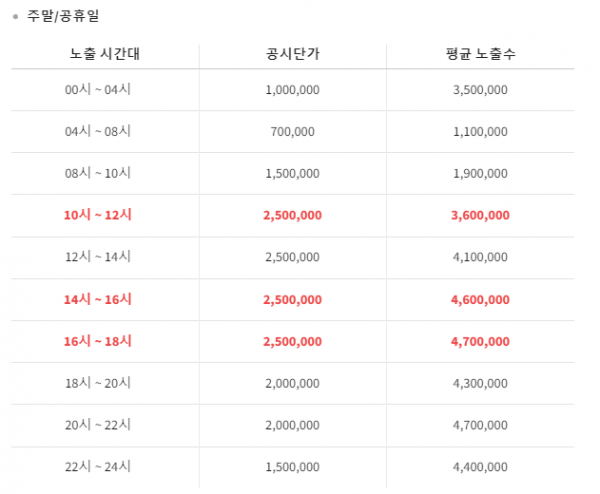Click the 주말/공휴일 section heading
Screen dimensions: 600x494
[63, 16]
